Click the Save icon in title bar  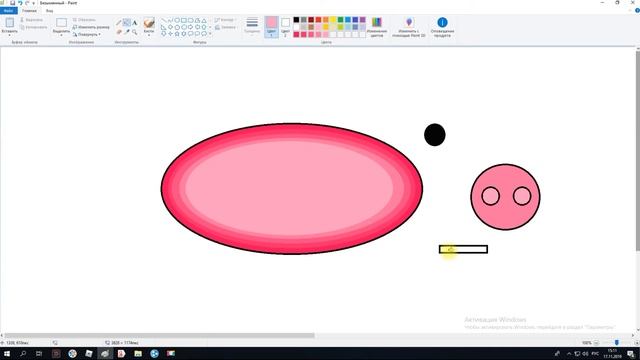(13, 3)
